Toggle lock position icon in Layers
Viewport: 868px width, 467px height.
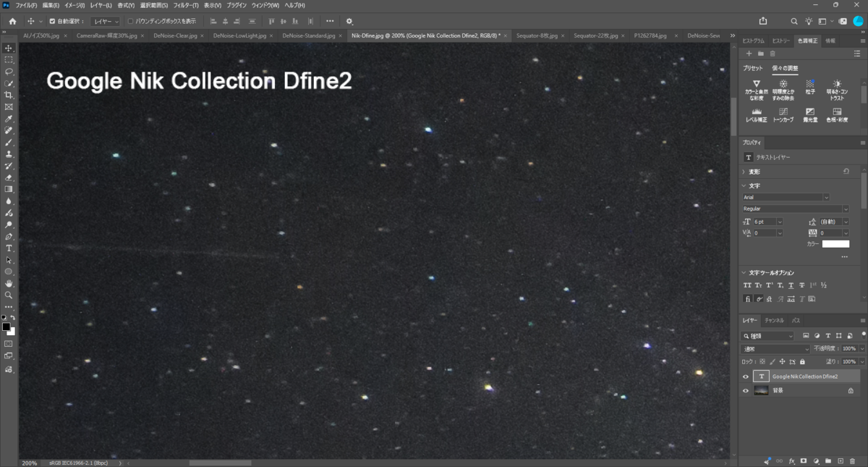782,361
